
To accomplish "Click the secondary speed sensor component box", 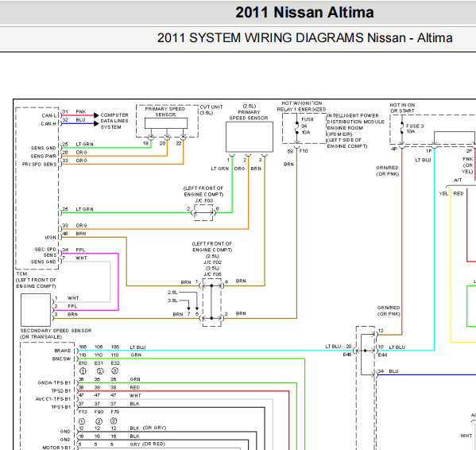I will point(36,310).
